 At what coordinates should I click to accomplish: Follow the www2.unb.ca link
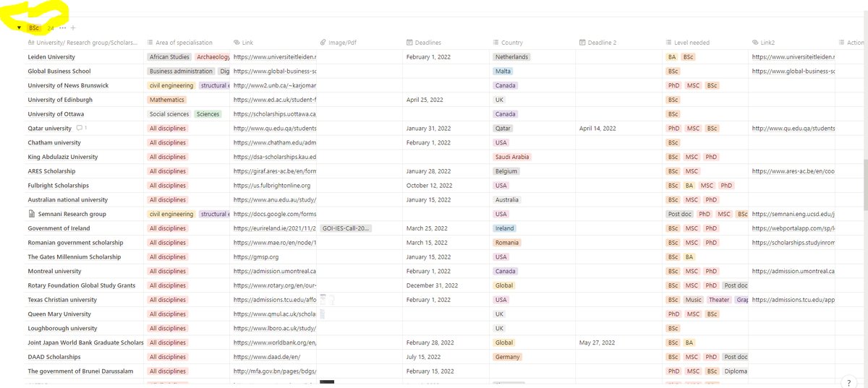pos(275,85)
